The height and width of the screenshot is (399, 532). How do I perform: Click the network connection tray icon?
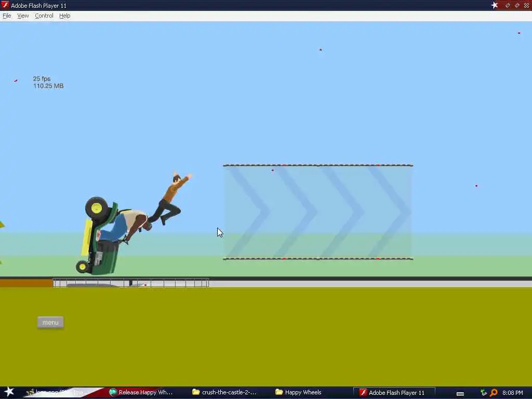[x=484, y=393]
